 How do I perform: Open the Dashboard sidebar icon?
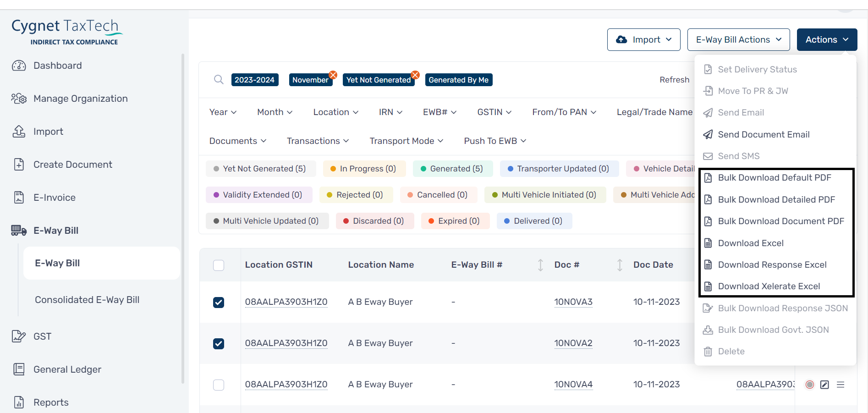tap(19, 66)
